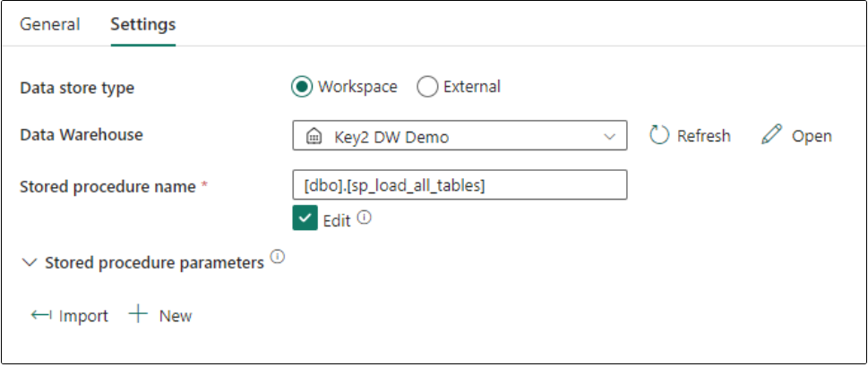Viewport: 868px width, 367px height.
Task: Uncheck the Edit checkbox
Action: tap(305, 218)
